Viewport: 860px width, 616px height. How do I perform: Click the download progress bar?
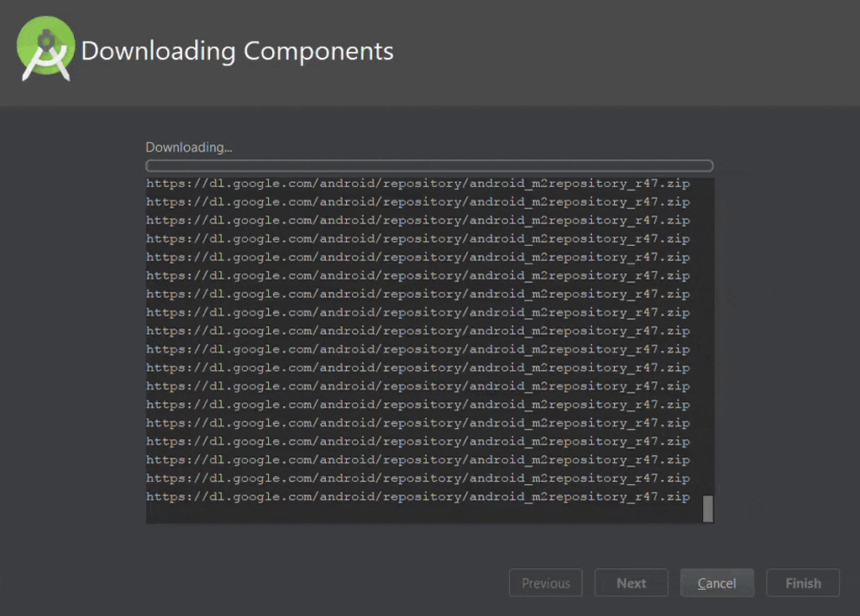click(x=429, y=166)
